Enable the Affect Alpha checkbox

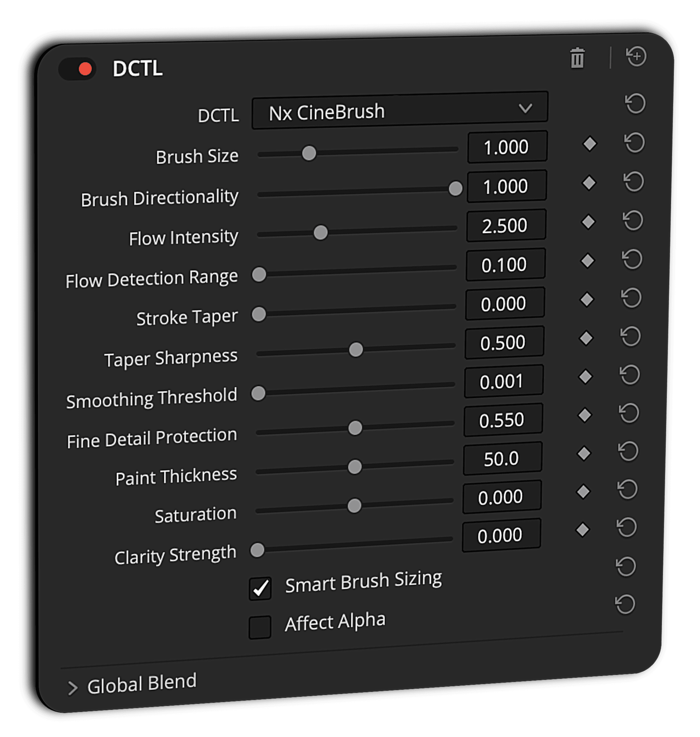(260, 627)
